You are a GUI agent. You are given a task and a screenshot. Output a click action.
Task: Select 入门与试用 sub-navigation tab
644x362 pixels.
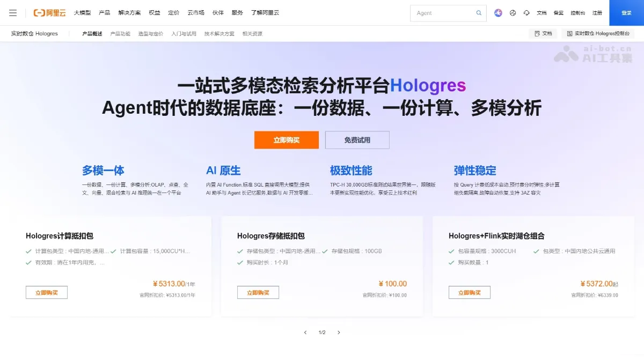click(184, 34)
